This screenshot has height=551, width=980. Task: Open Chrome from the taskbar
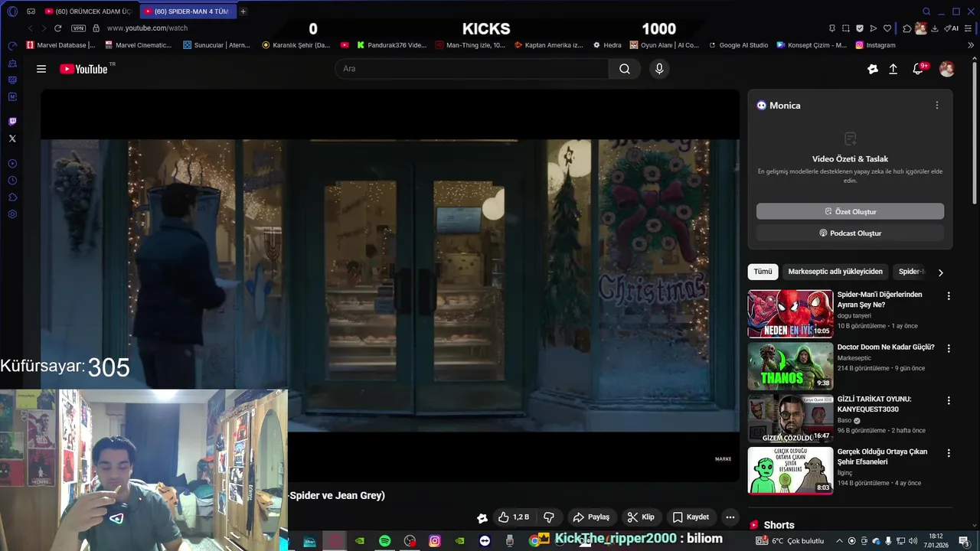[535, 541]
